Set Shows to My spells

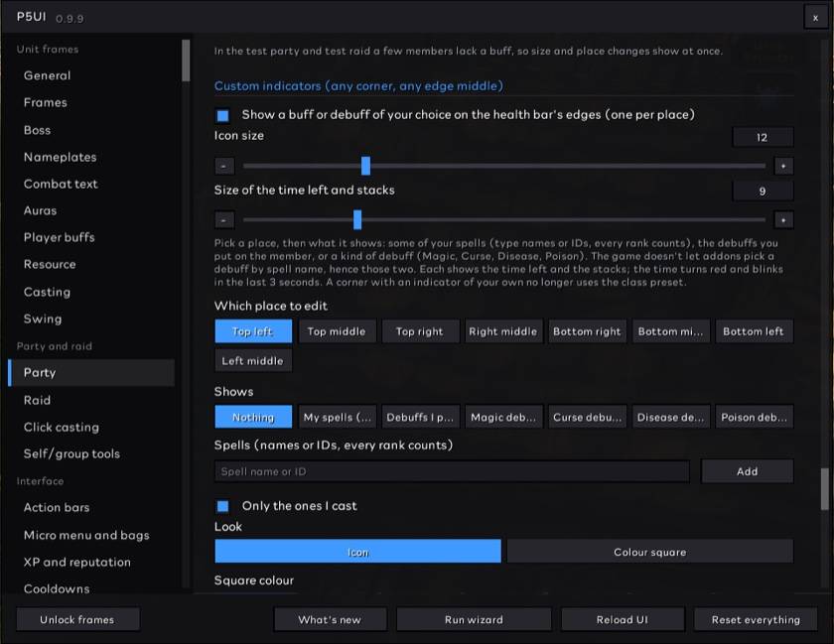pos(337,417)
